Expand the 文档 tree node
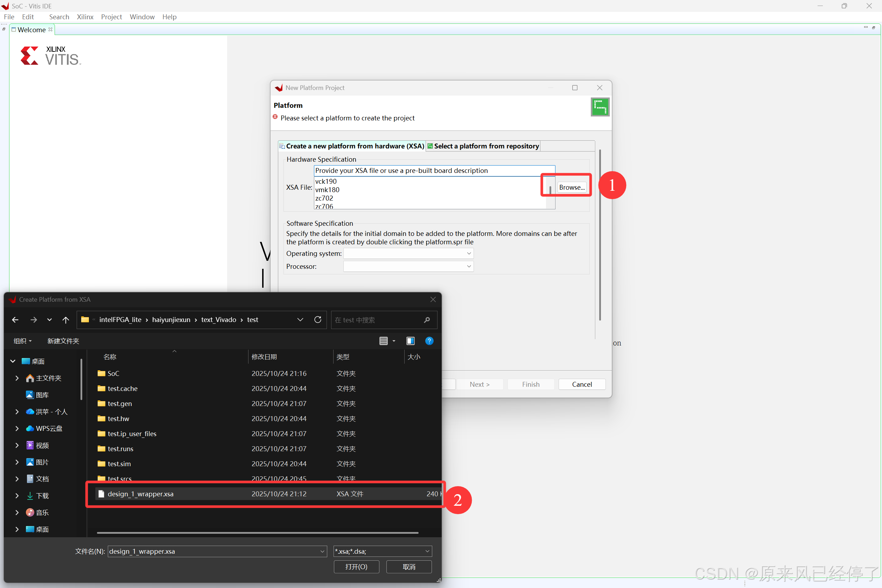 pyautogui.click(x=17, y=478)
